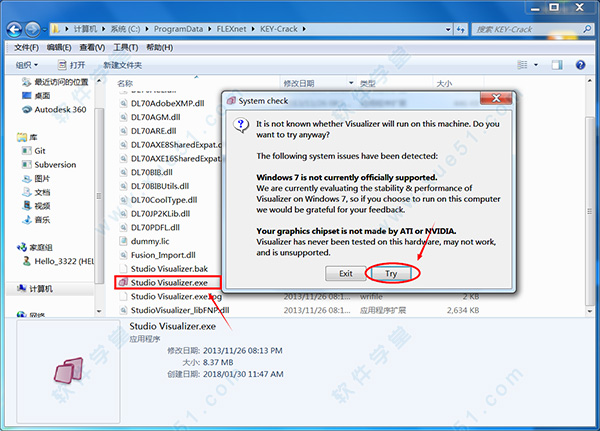Click the change view icon in toolbar
The width and height of the screenshot is (600, 431).
(522, 65)
